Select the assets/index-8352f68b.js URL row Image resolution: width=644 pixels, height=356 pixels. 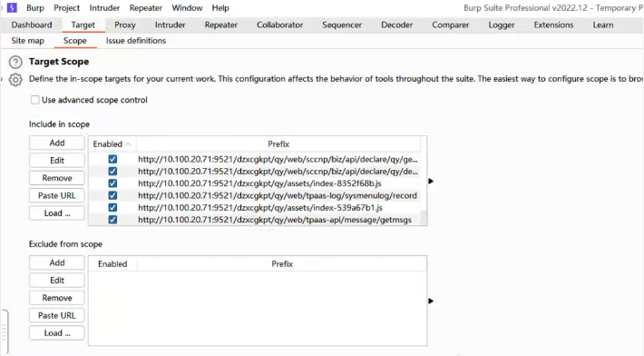255,183
